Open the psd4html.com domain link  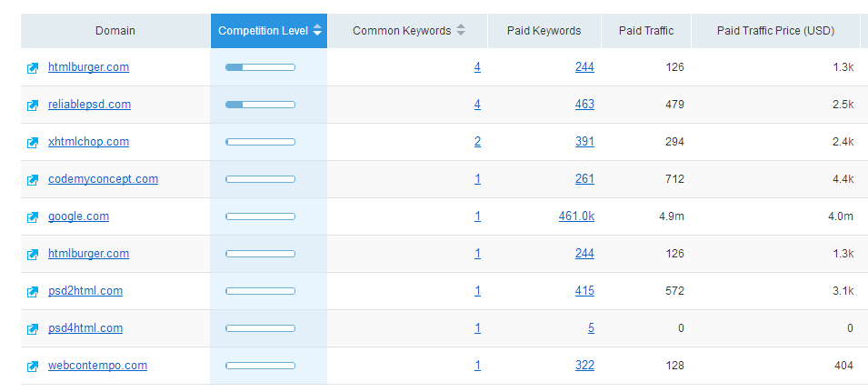(x=85, y=327)
